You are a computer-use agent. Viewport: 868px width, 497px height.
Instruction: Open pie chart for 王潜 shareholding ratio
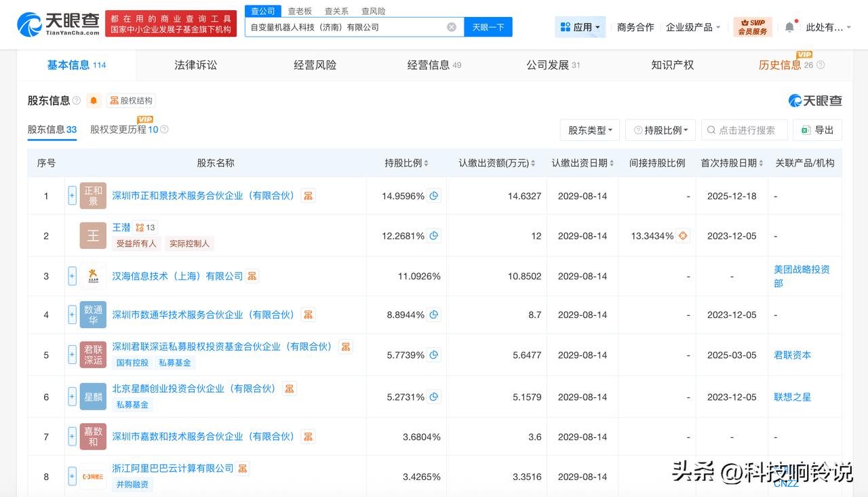click(x=434, y=236)
